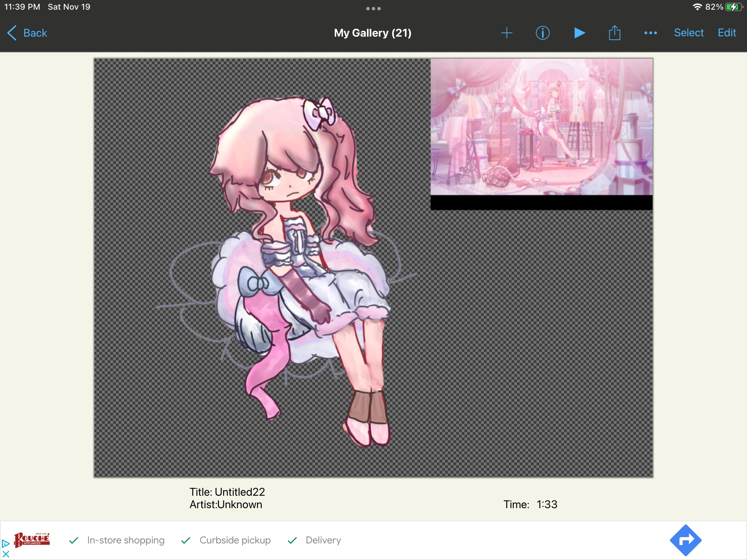Tap the My Gallery (21) title
The width and height of the screenshot is (747, 560).
point(372,33)
